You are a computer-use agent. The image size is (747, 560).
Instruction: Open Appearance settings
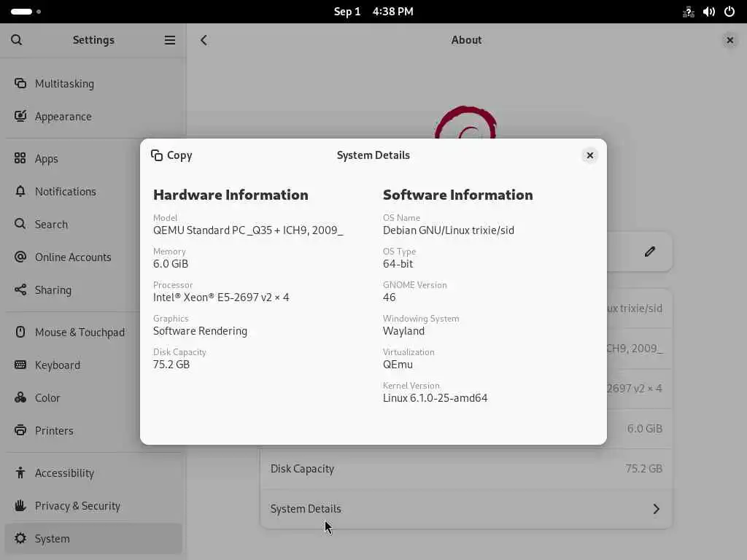[x=93, y=116]
